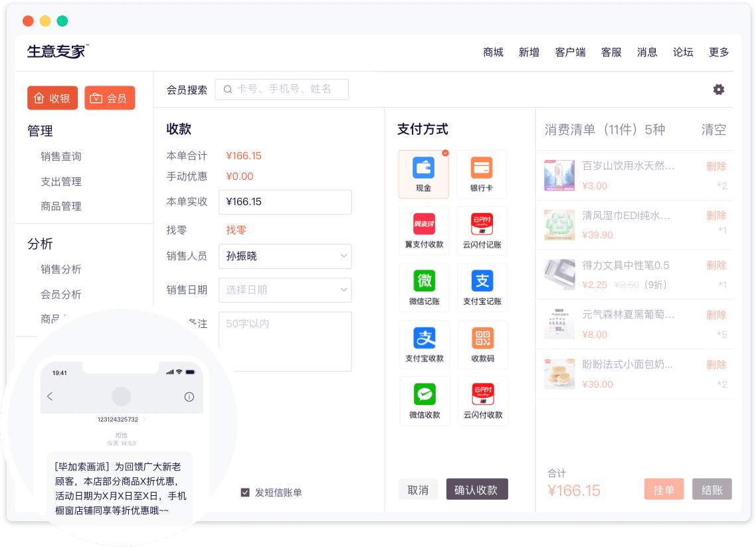Click the 得力文具中性笔 product thumbnail

[x=559, y=275]
